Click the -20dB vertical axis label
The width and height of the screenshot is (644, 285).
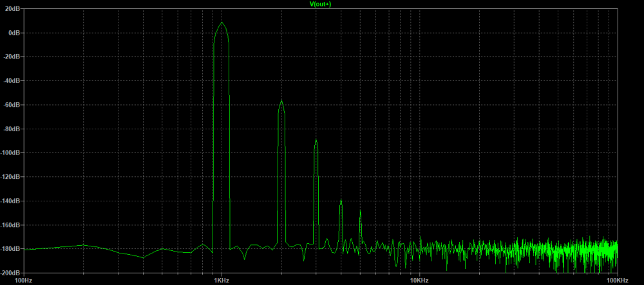pyautogui.click(x=13, y=57)
